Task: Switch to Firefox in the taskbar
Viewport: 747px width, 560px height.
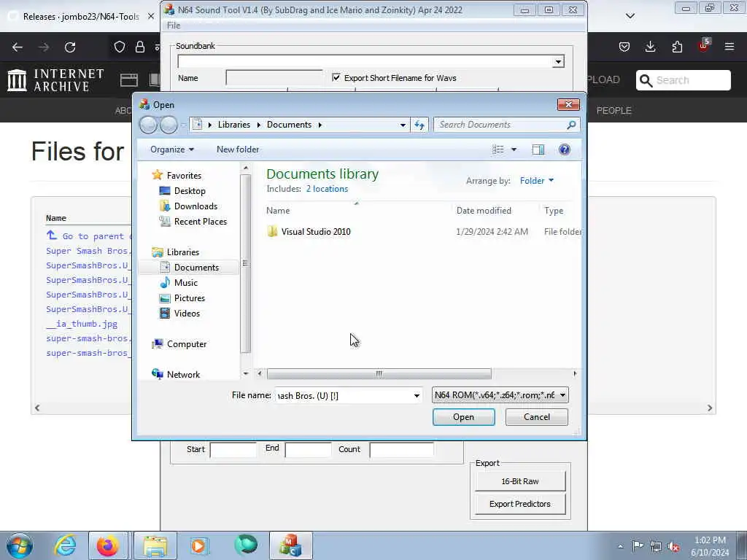Action: click(108, 545)
